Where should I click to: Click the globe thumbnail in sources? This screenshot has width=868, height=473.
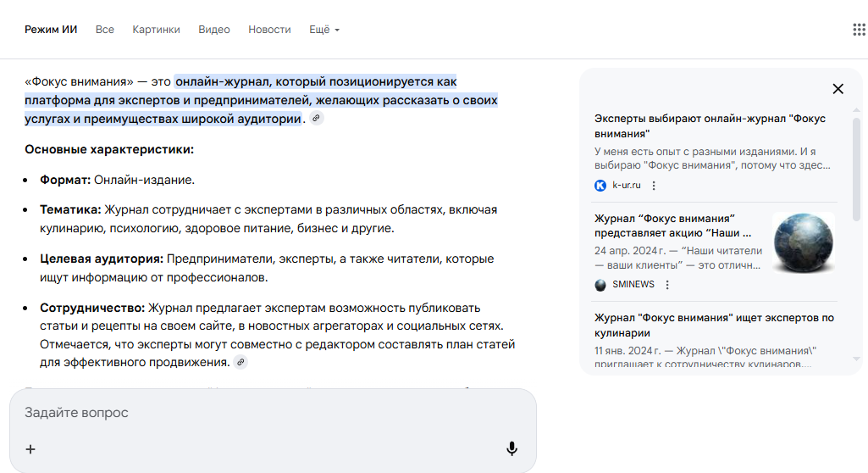[x=803, y=242]
